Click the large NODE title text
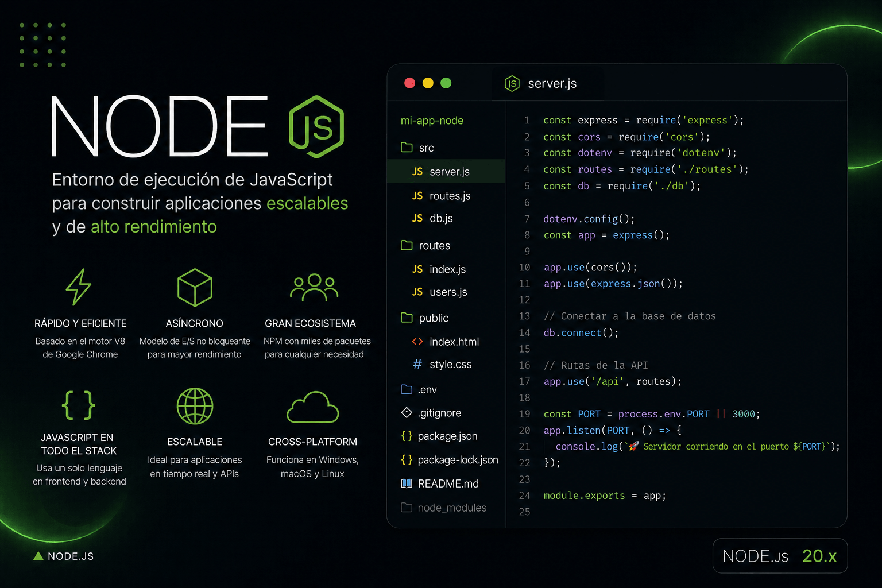The width and height of the screenshot is (882, 588). tap(159, 126)
